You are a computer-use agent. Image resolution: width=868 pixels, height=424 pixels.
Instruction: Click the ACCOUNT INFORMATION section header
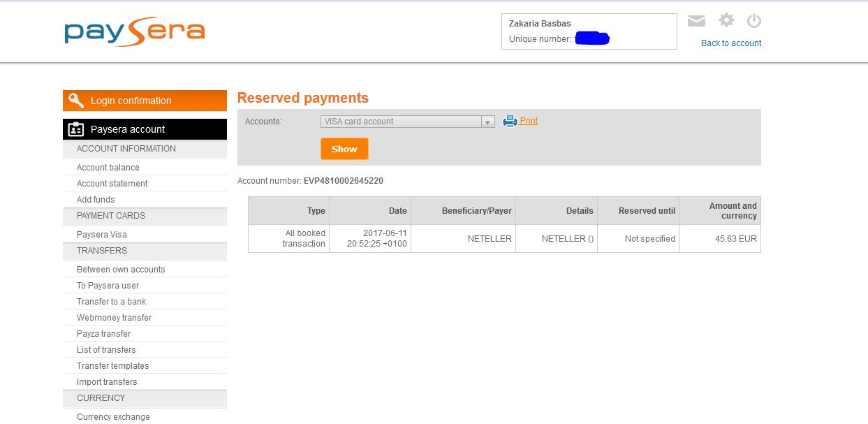pyautogui.click(x=145, y=149)
